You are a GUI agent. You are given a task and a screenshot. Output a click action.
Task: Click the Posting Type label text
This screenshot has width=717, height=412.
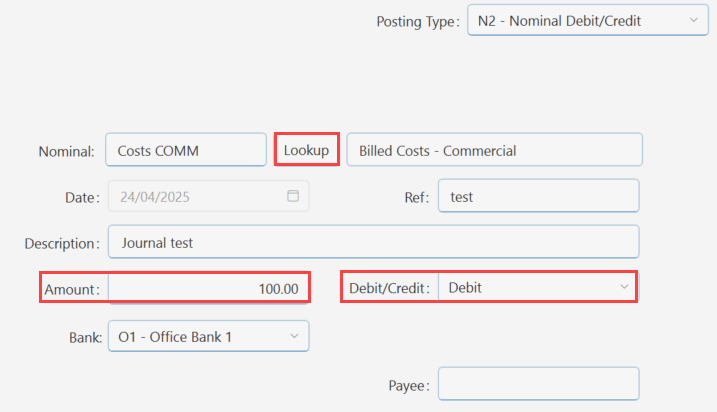(x=418, y=21)
